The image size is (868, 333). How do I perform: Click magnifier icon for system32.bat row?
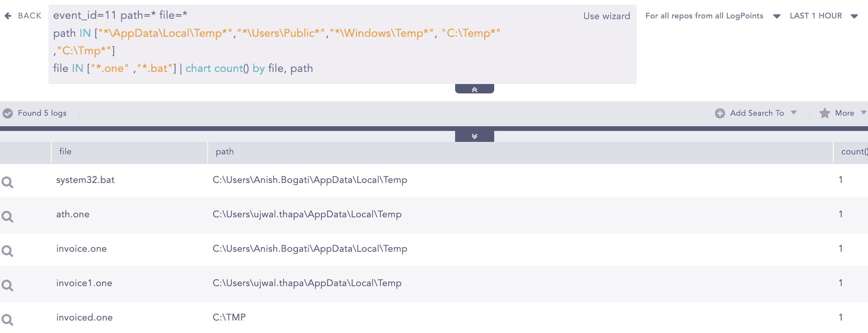[x=7, y=182]
